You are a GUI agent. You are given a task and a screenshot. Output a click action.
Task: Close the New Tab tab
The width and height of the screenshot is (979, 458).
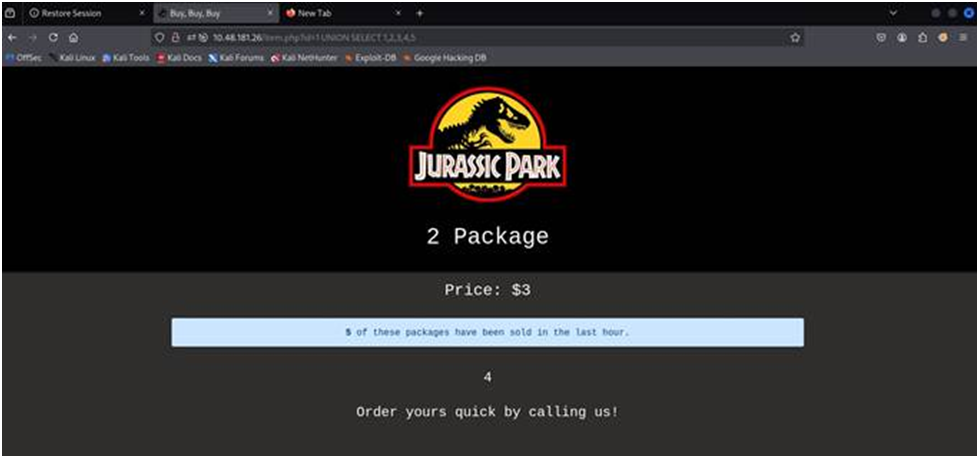pos(400,13)
